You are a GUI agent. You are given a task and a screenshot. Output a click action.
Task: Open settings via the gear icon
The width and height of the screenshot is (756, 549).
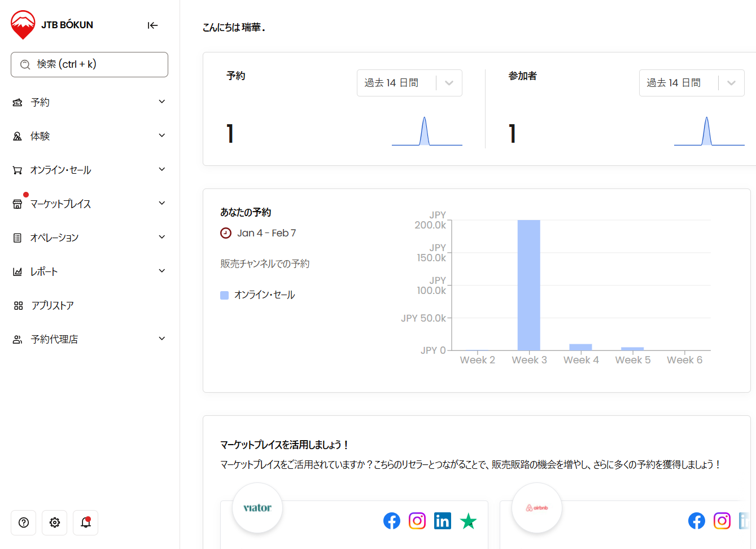click(x=55, y=522)
